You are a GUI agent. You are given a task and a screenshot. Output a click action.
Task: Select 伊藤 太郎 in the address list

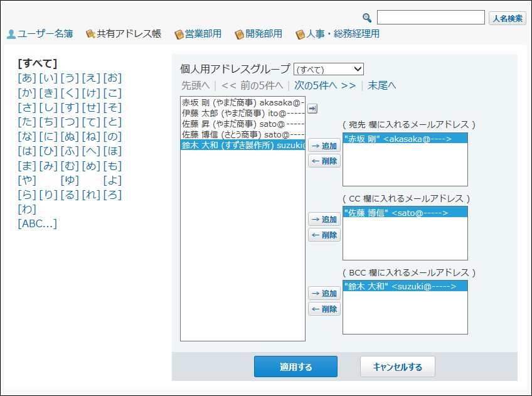coord(243,113)
